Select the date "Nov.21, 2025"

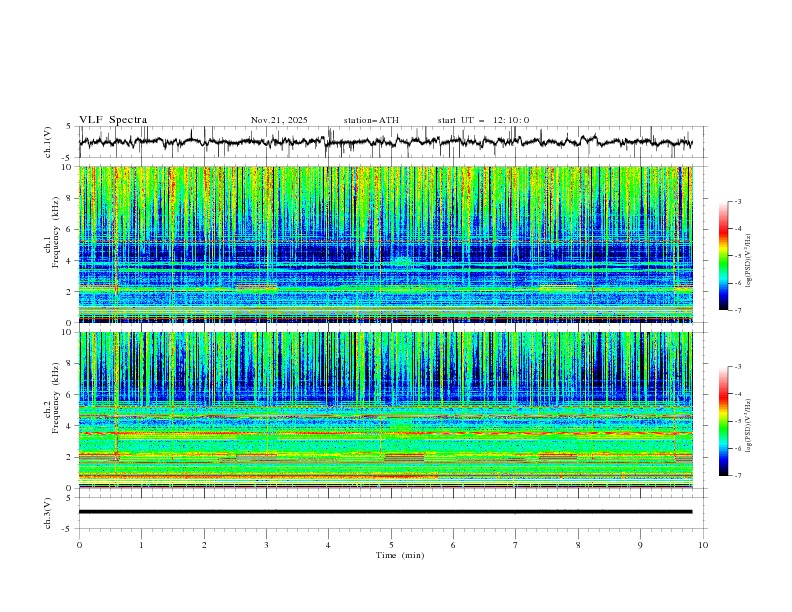point(279,120)
